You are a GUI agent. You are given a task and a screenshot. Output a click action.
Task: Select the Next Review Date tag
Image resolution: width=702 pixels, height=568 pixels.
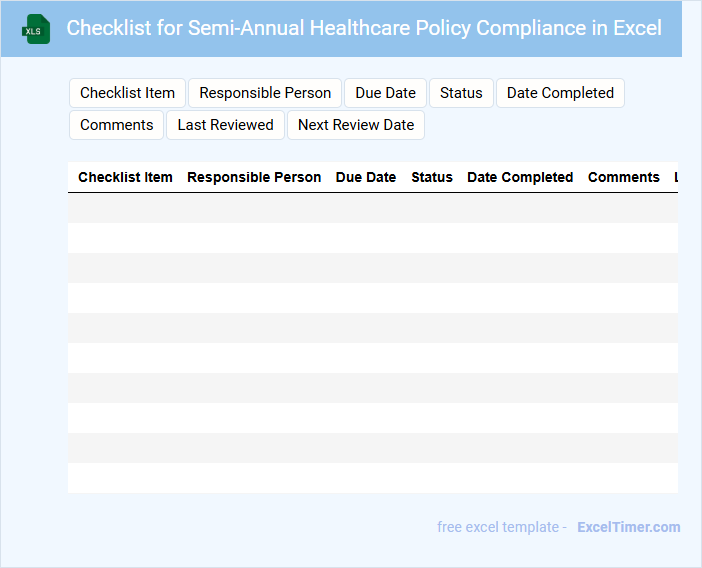pyautogui.click(x=355, y=125)
